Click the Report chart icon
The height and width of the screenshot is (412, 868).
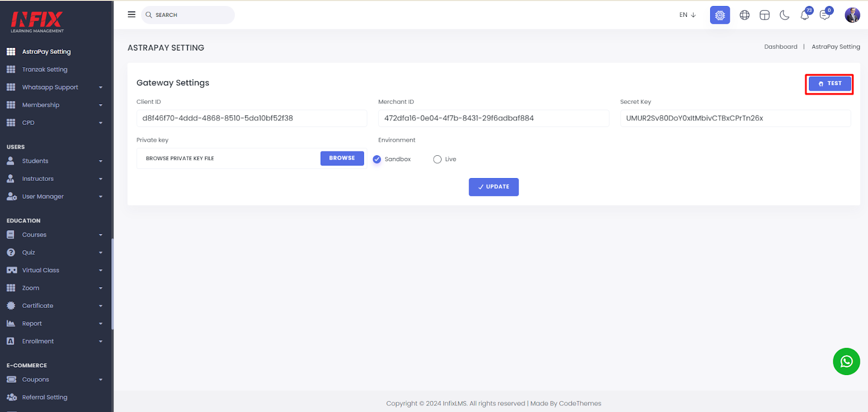[x=10, y=324]
